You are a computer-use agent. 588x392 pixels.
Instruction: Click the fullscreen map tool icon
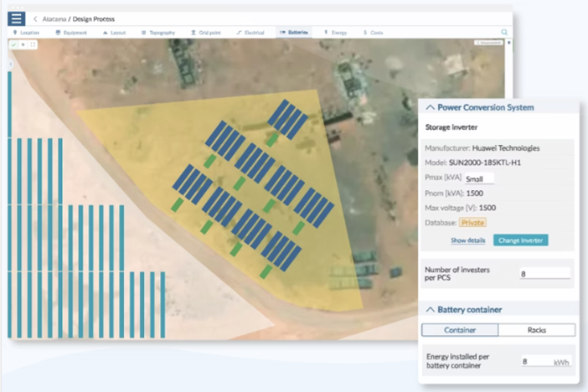[x=33, y=44]
